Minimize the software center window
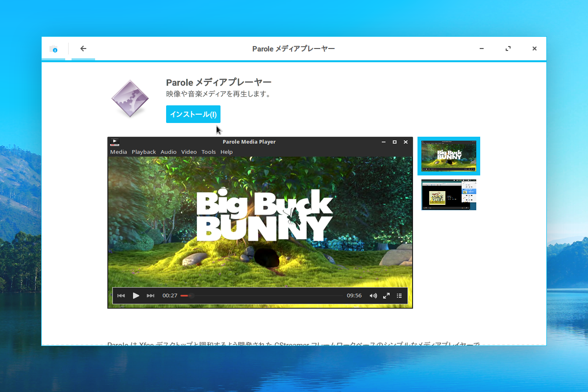Image resolution: width=588 pixels, height=392 pixels. 482,49
